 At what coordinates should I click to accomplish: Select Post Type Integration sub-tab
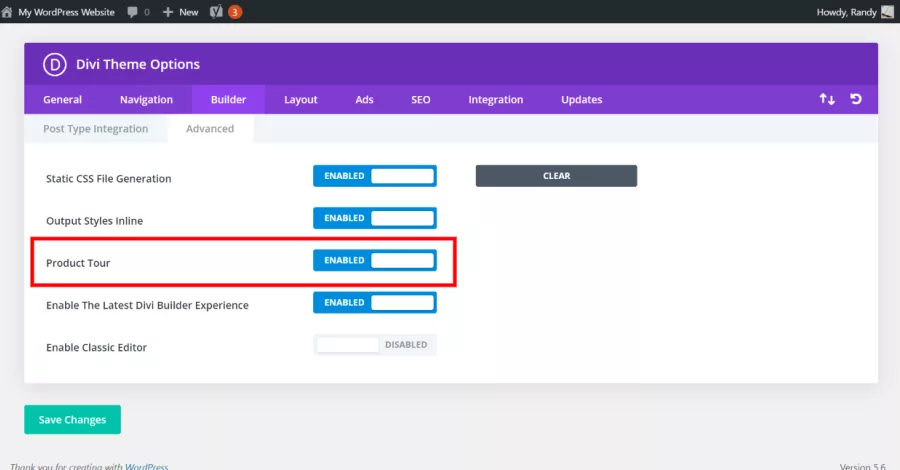pos(96,129)
